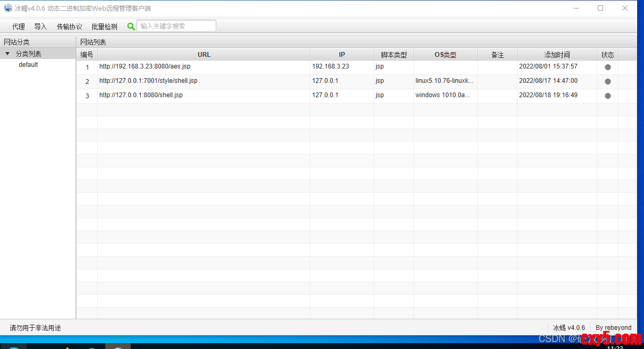This screenshot has width=644, height=349.
Task: Open the 传输协议 menu
Action: (x=70, y=27)
